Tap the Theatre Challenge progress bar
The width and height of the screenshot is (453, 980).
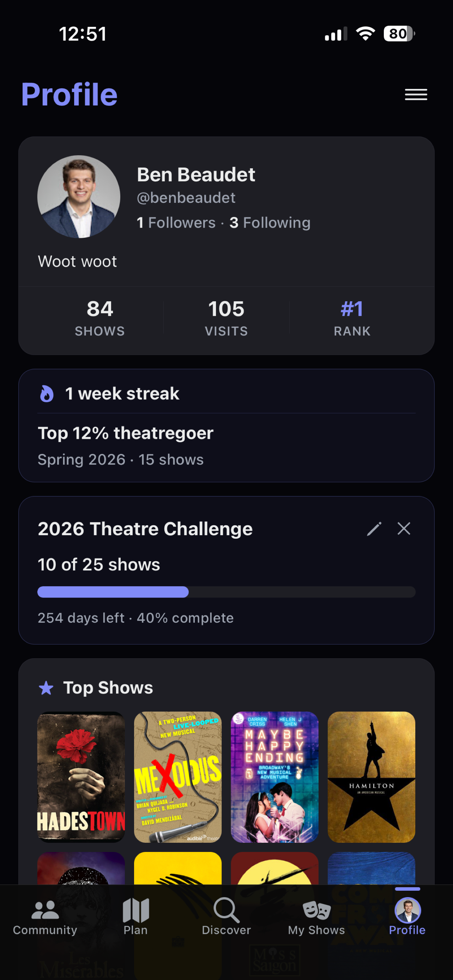pos(226,592)
